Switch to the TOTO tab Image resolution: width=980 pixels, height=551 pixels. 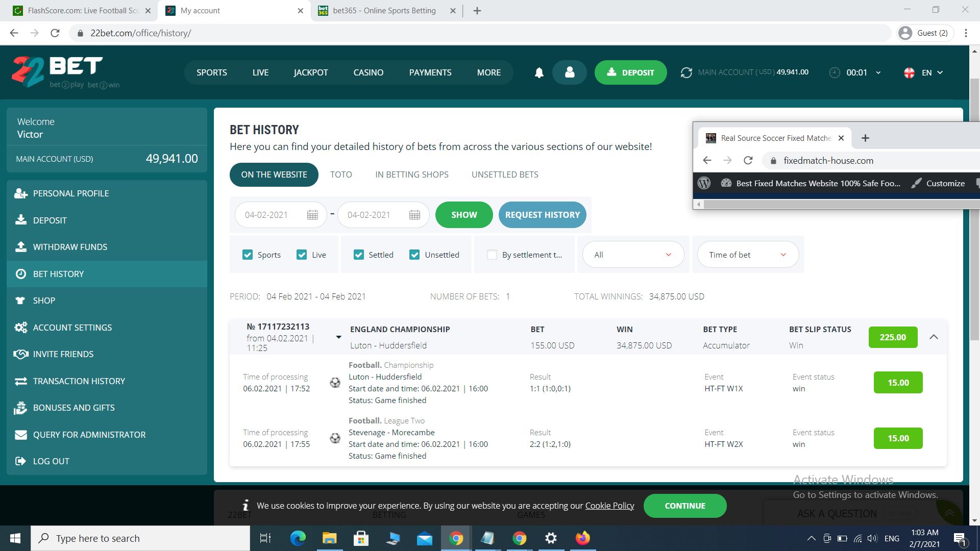[x=341, y=174]
